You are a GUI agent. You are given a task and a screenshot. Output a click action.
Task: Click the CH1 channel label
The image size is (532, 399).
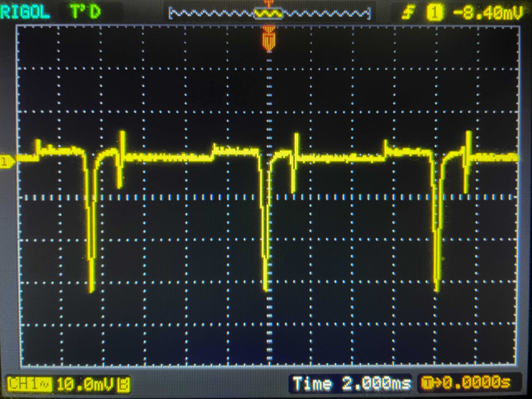pos(30,384)
